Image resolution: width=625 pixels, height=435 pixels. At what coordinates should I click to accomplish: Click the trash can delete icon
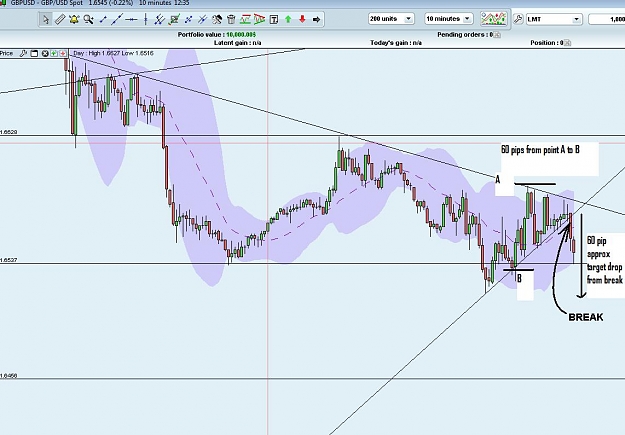(231, 19)
